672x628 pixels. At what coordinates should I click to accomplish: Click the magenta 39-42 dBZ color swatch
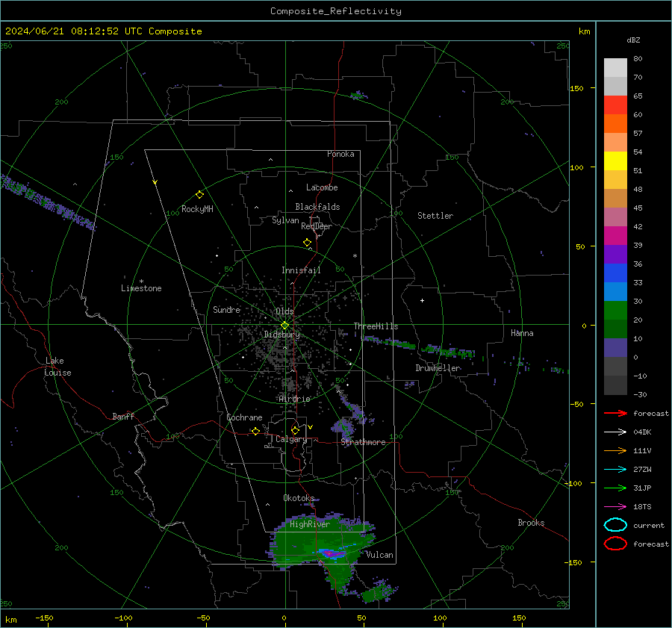tap(615, 236)
